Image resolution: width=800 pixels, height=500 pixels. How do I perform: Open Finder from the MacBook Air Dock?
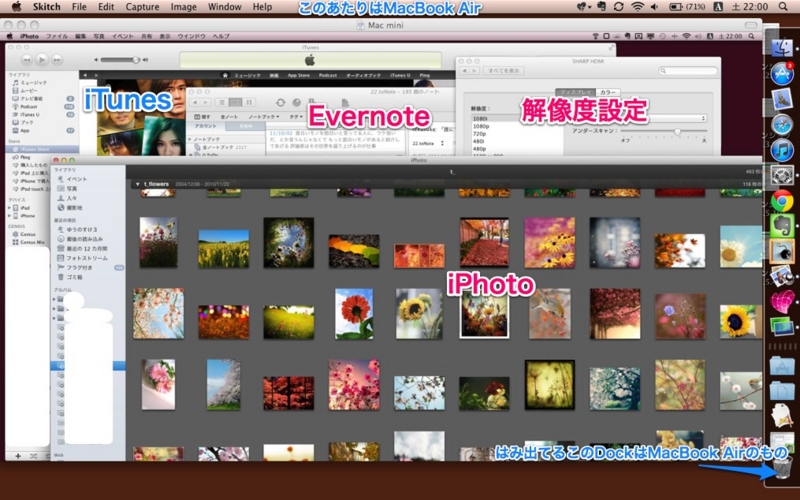point(782,47)
